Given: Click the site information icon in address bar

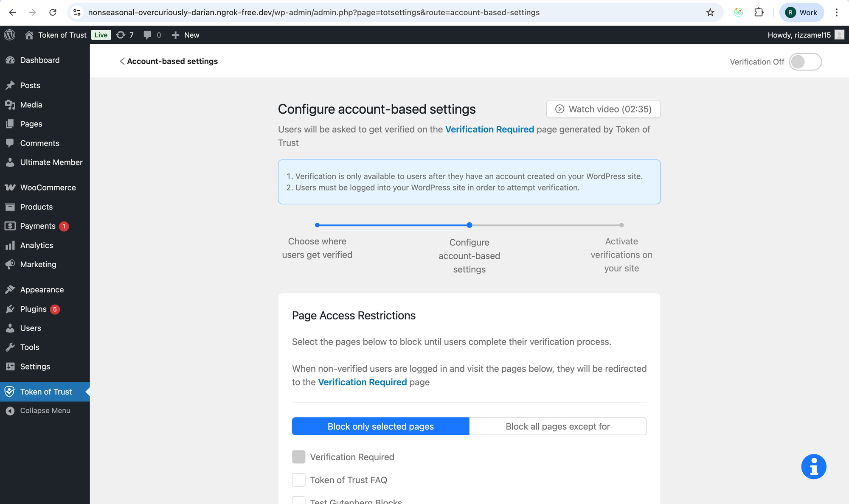Looking at the screenshot, I should tap(77, 12).
